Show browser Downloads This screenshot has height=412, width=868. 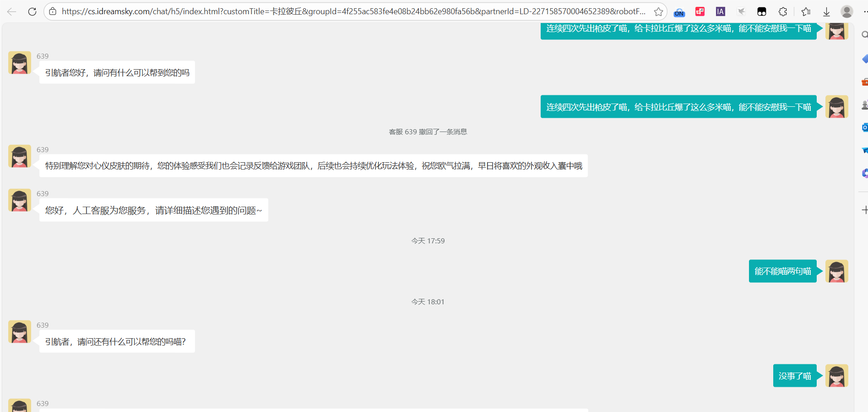click(x=826, y=11)
